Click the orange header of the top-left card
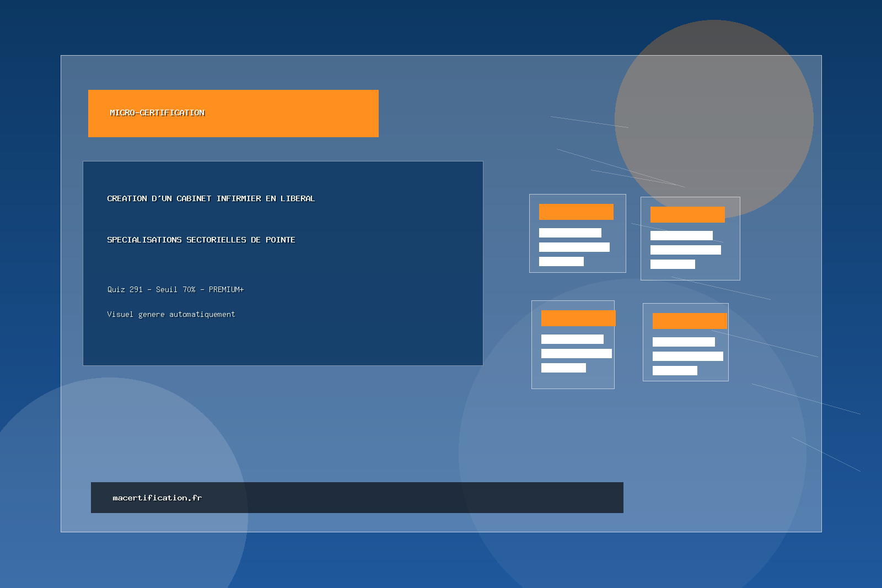 pyautogui.click(x=576, y=212)
